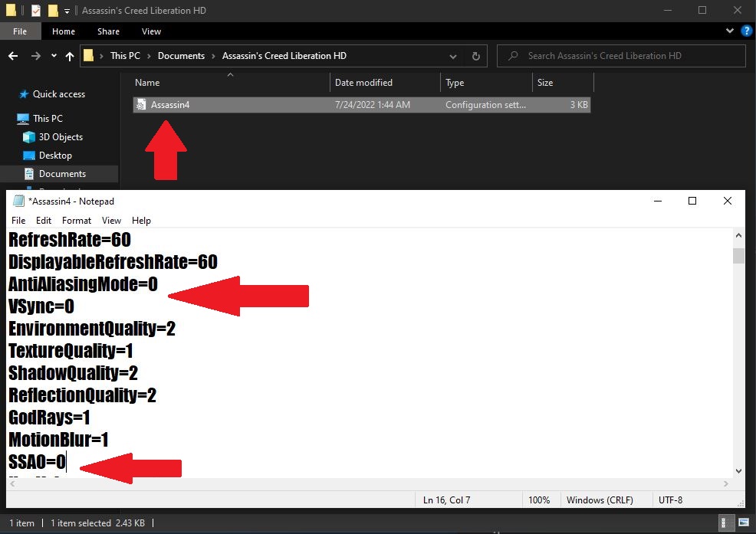756x534 pixels.
Task: Open the View ribbon tab in Explorer
Action: [x=151, y=31]
